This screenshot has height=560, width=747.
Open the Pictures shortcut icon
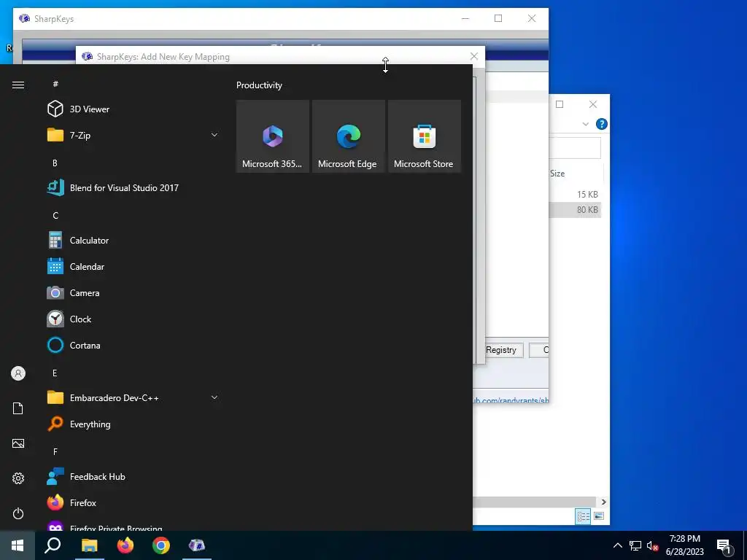tap(18, 443)
